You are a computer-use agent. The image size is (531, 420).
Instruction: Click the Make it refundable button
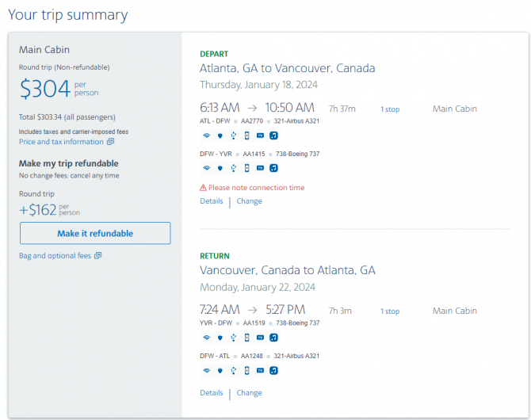point(95,233)
